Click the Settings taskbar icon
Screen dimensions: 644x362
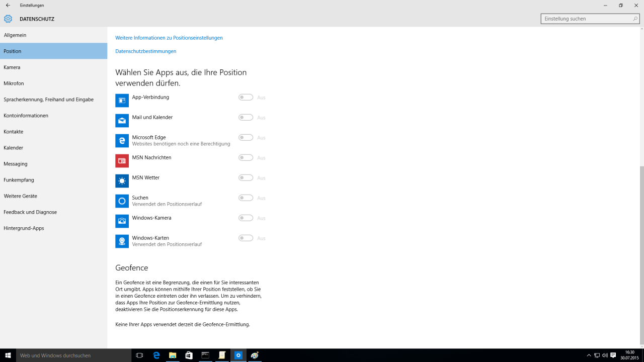(x=238, y=355)
